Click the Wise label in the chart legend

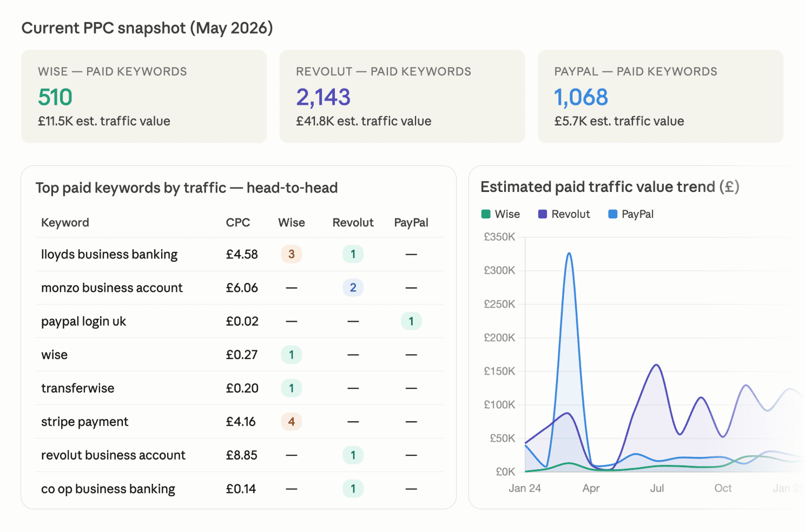507,214
